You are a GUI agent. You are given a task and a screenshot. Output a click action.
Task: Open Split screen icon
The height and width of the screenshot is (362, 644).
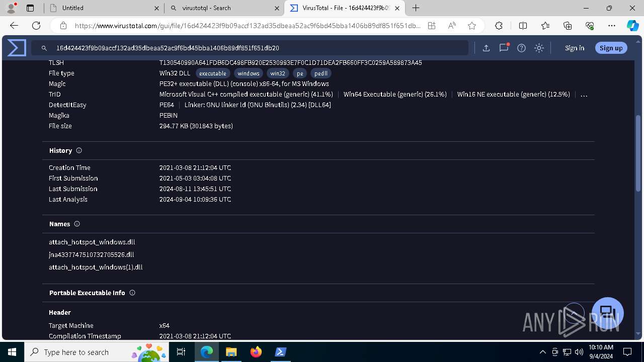(523, 26)
